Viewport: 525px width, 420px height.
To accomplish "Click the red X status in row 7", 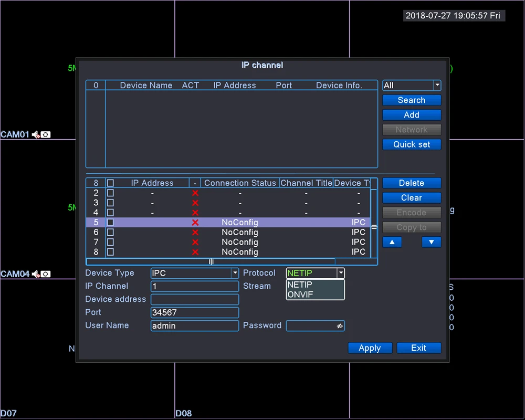I will pos(195,242).
